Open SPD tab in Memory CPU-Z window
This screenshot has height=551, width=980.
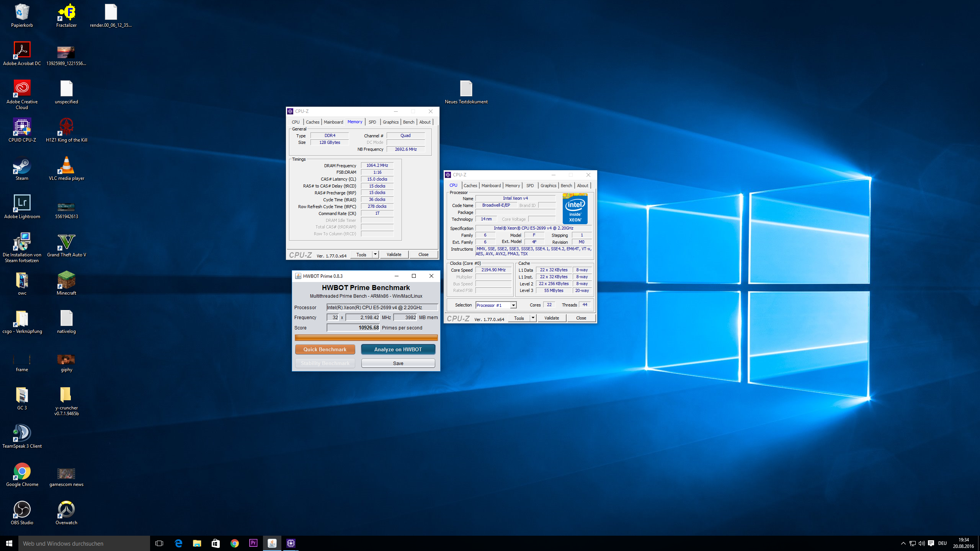[x=372, y=122]
